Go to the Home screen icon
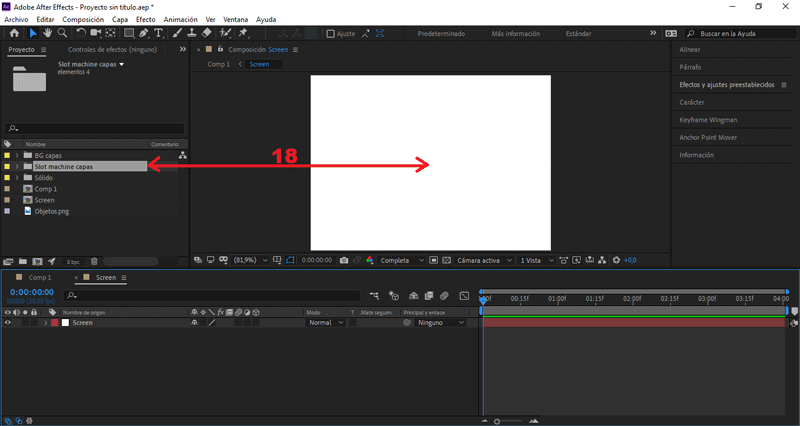800x426 pixels. [x=14, y=33]
